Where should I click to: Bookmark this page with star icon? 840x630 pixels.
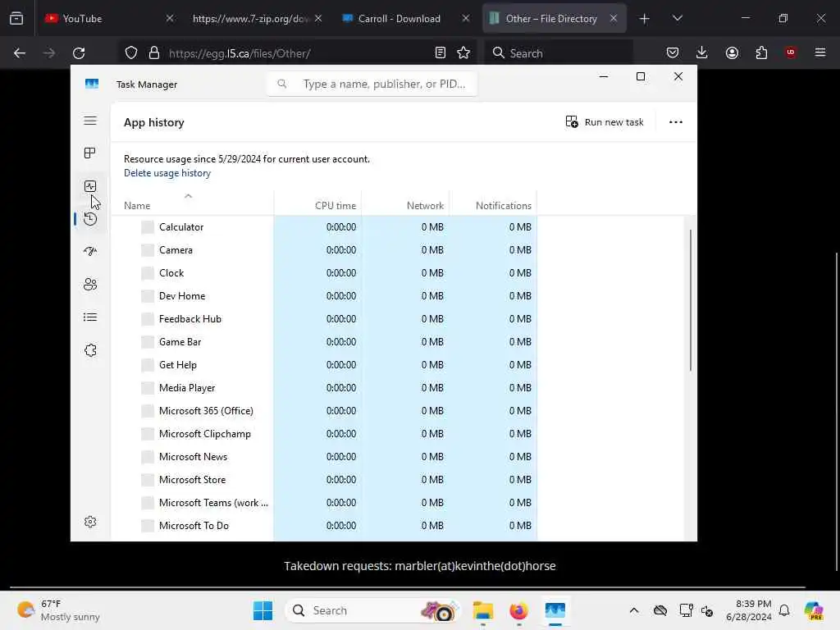(463, 53)
